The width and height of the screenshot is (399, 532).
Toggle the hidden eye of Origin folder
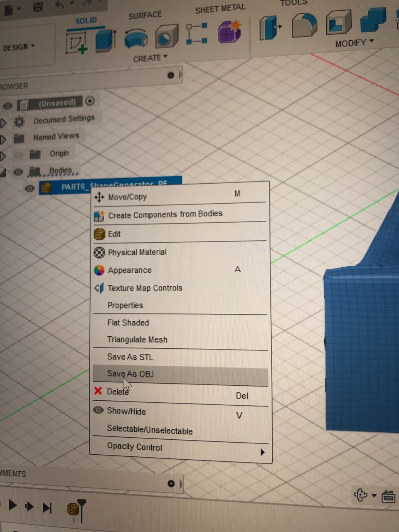coord(18,155)
